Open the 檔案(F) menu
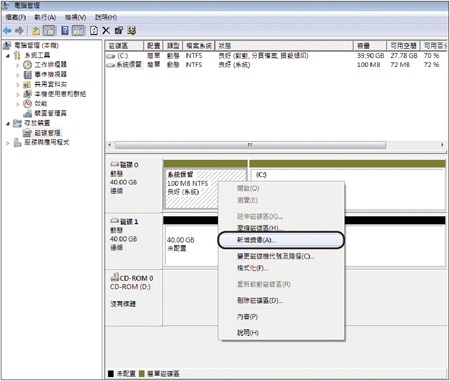This screenshot has width=450, height=381. pyautogui.click(x=16, y=17)
